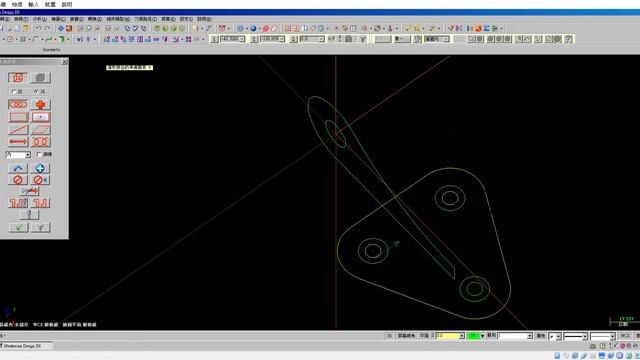Click the blue plus End chain button
Image resolution: width=640 pixels, height=360 pixels.
click(40, 168)
